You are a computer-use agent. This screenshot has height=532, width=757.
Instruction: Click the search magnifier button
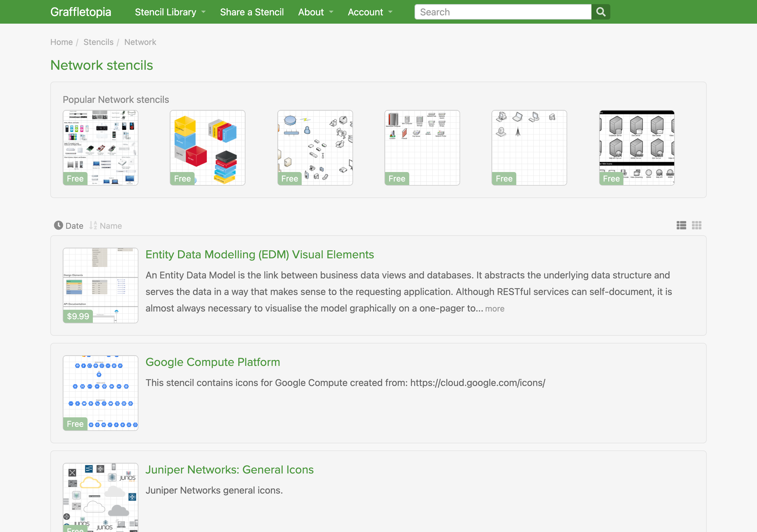(601, 12)
